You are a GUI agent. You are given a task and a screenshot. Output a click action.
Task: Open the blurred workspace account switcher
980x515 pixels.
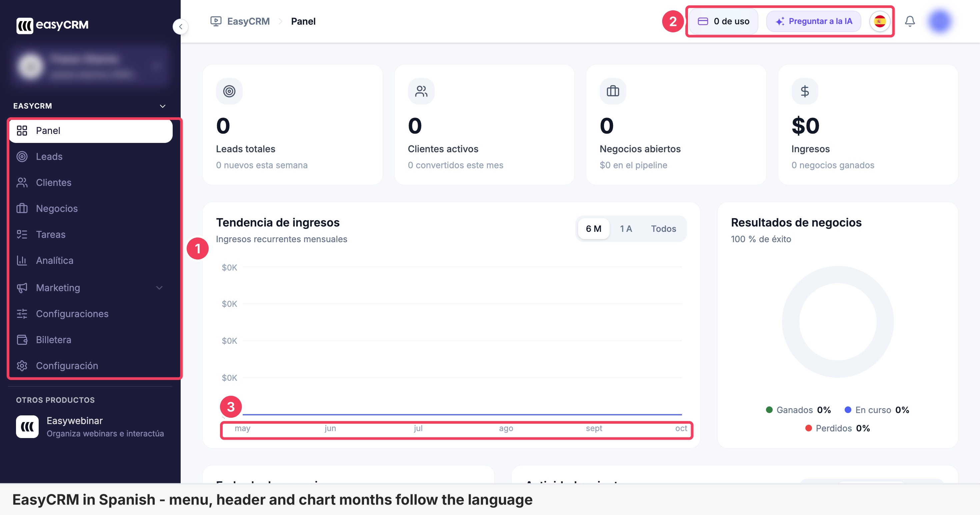pyautogui.click(x=91, y=66)
